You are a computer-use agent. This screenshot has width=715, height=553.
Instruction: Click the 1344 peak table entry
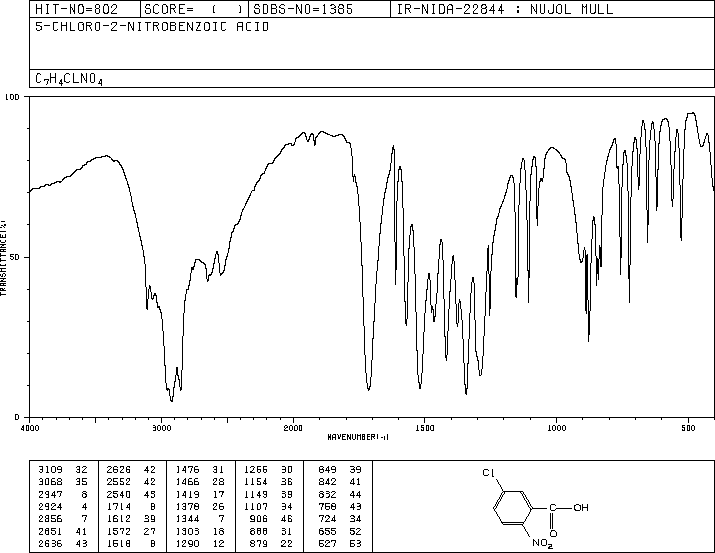point(187,519)
